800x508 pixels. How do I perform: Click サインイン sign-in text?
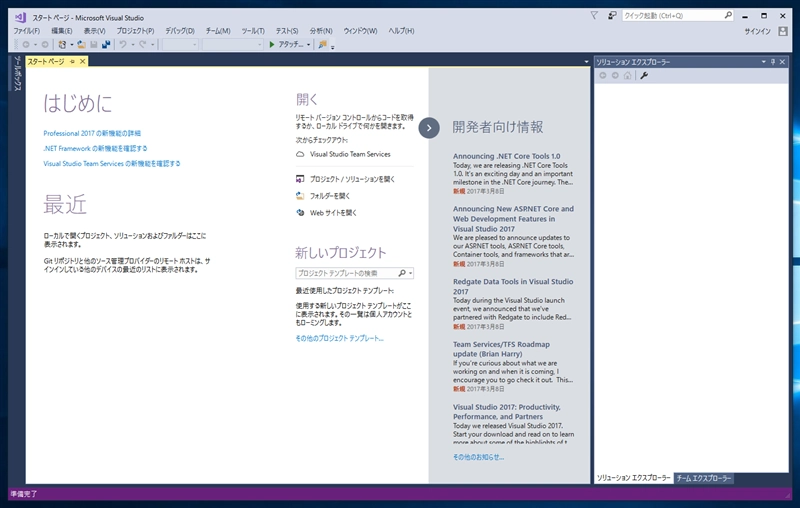pyautogui.click(x=757, y=32)
